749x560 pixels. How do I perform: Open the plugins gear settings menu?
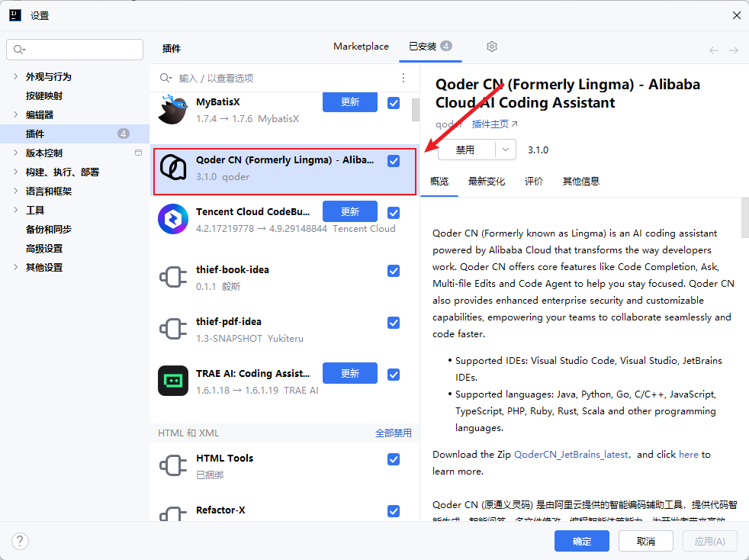tap(492, 47)
